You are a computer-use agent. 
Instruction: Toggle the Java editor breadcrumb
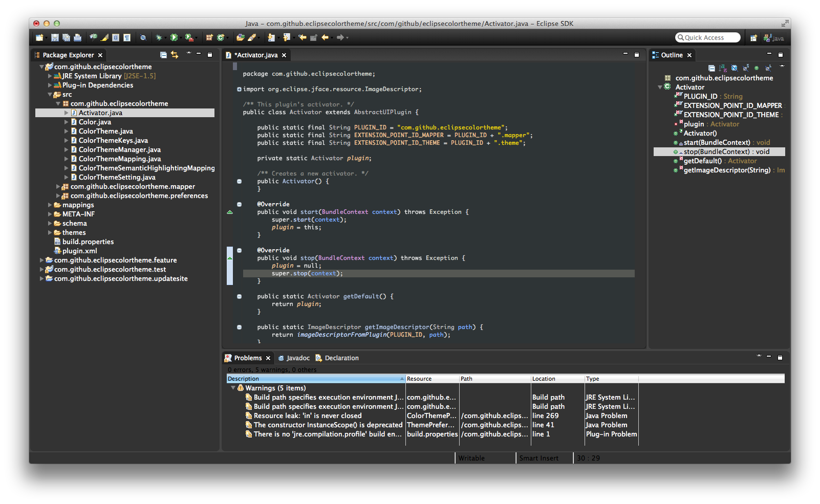pyautogui.click(x=93, y=37)
